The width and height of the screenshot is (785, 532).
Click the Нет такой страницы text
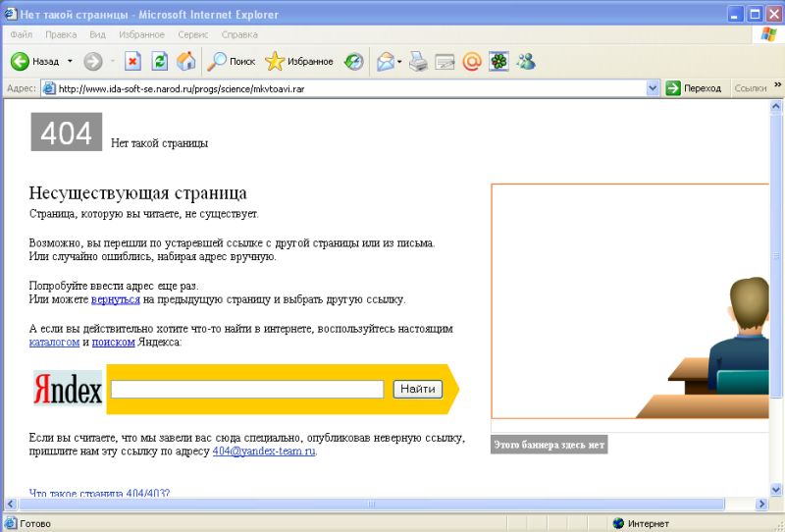159,143
